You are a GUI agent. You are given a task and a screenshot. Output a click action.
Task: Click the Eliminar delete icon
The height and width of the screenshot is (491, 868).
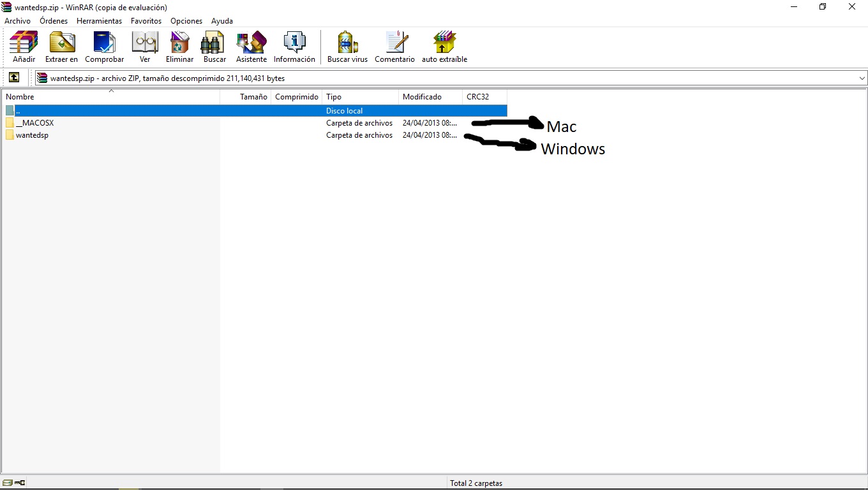click(x=180, y=43)
